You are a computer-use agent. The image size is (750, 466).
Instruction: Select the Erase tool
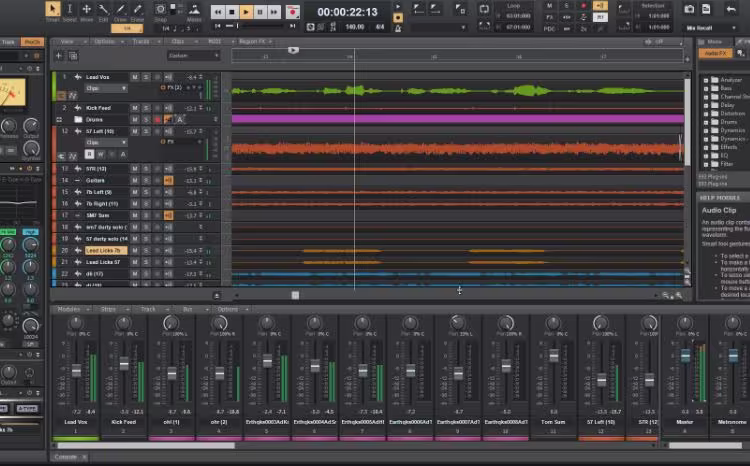pos(137,9)
